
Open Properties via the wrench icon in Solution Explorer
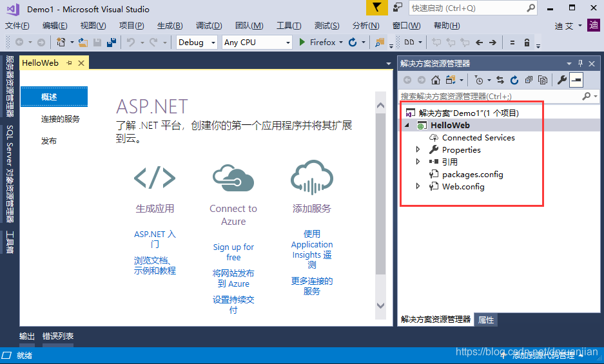562,80
